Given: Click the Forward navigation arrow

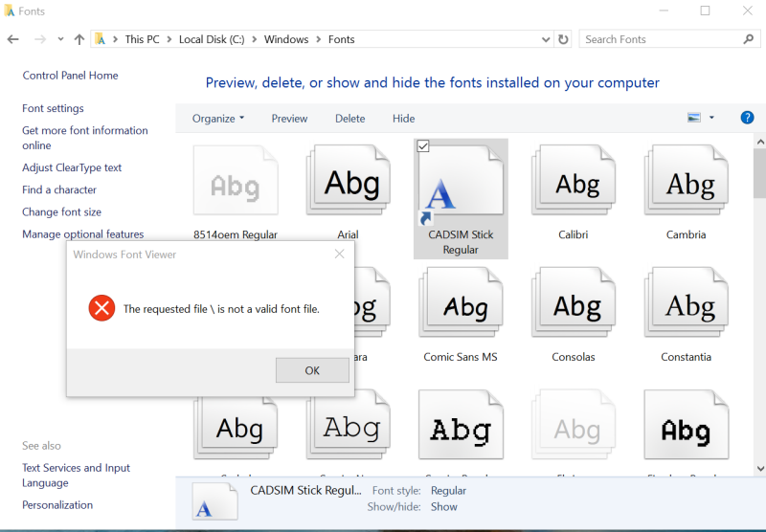Looking at the screenshot, I should [x=40, y=39].
